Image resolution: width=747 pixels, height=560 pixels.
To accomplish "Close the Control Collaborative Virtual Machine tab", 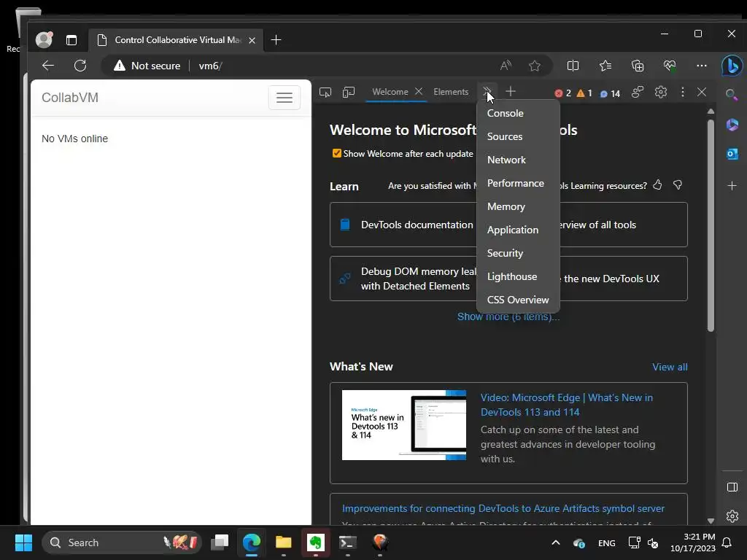I will click(x=252, y=41).
